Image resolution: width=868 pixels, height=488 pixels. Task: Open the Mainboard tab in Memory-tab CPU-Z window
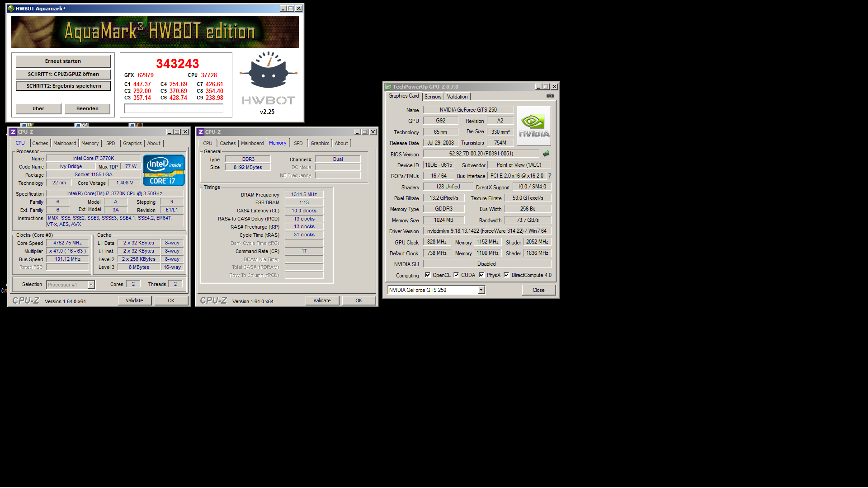point(252,143)
